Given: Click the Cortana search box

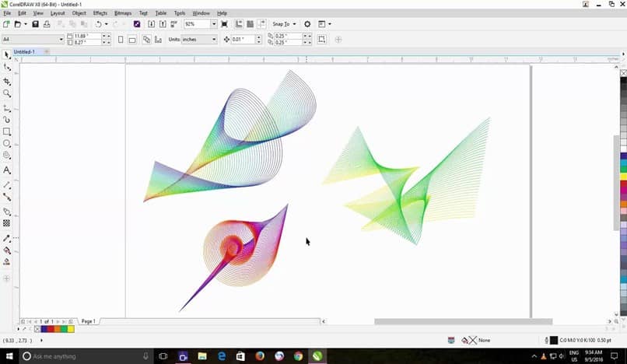Looking at the screenshot, I should [86, 355].
